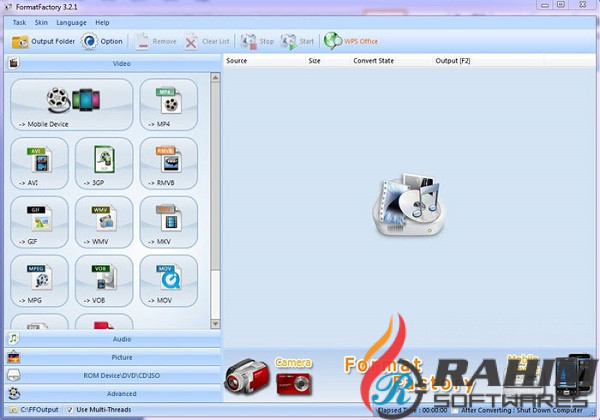Choose convert to 3GP
600x420 pixels.
104,163
